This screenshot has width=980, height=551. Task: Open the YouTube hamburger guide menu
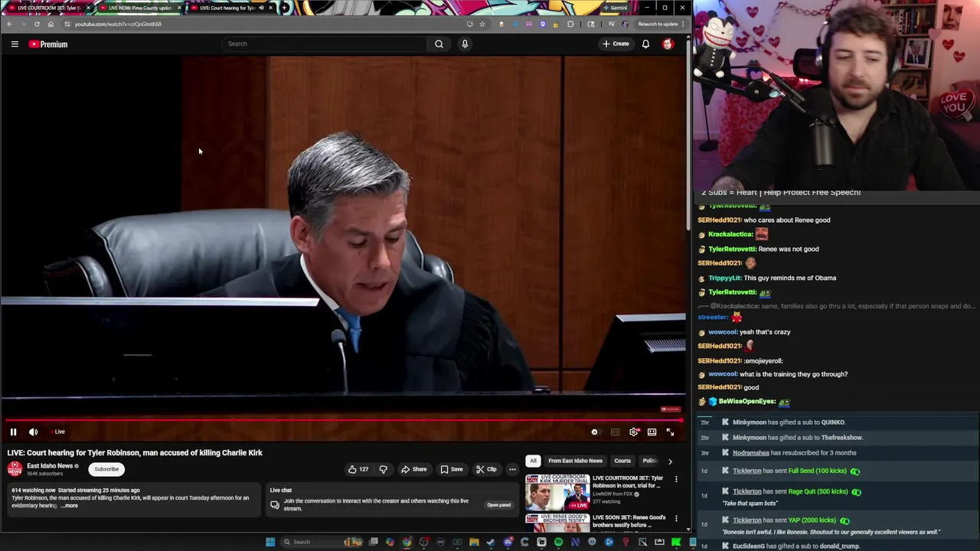tap(15, 44)
